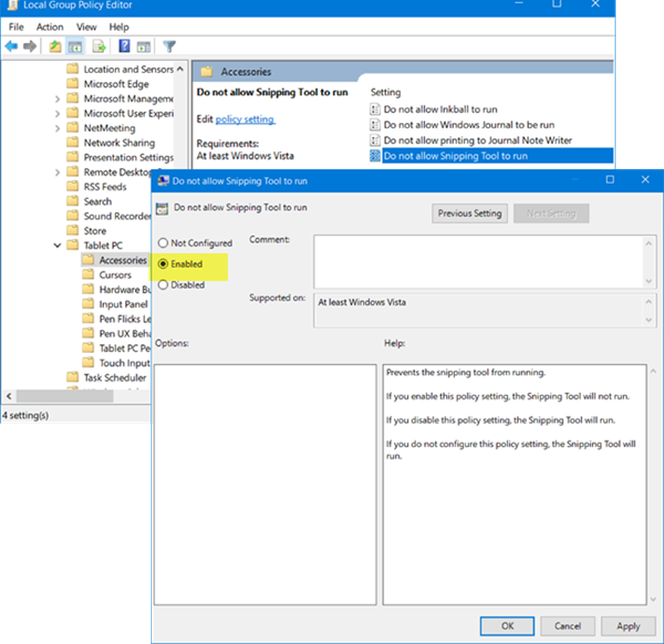The image size is (664, 644).
Task: Select the Not Configured radio button
Action: coord(163,243)
